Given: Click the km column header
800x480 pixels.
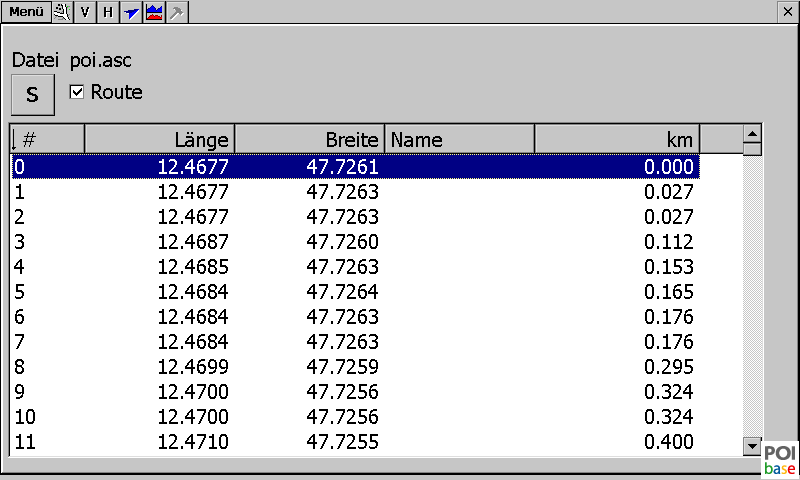Looking at the screenshot, I should tap(617, 138).
